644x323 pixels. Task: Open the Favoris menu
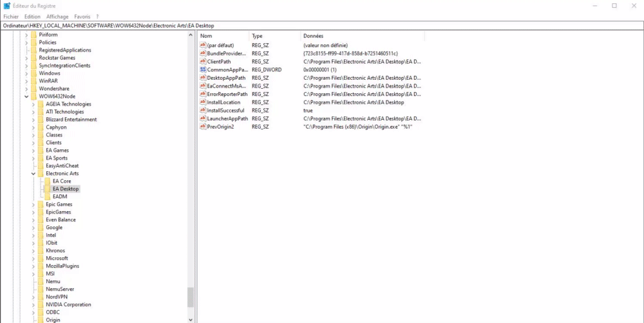tap(82, 17)
